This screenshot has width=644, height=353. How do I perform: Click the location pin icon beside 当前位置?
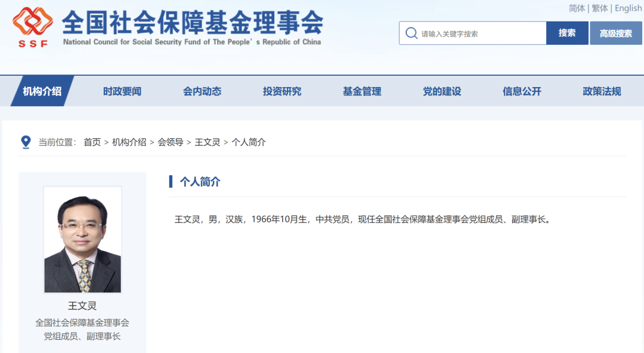(x=25, y=142)
